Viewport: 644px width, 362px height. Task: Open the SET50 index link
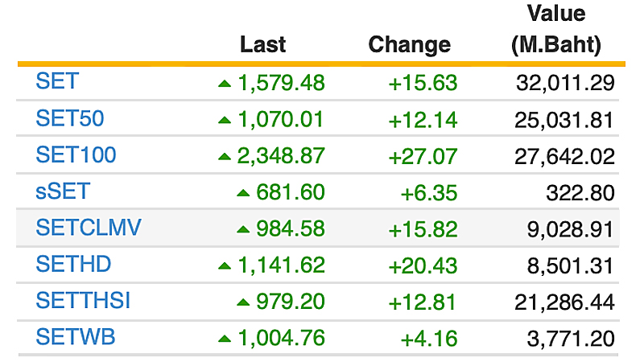point(70,118)
